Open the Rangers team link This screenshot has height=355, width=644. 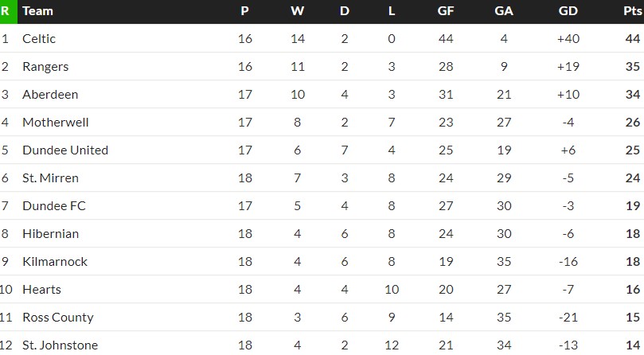[x=45, y=67]
